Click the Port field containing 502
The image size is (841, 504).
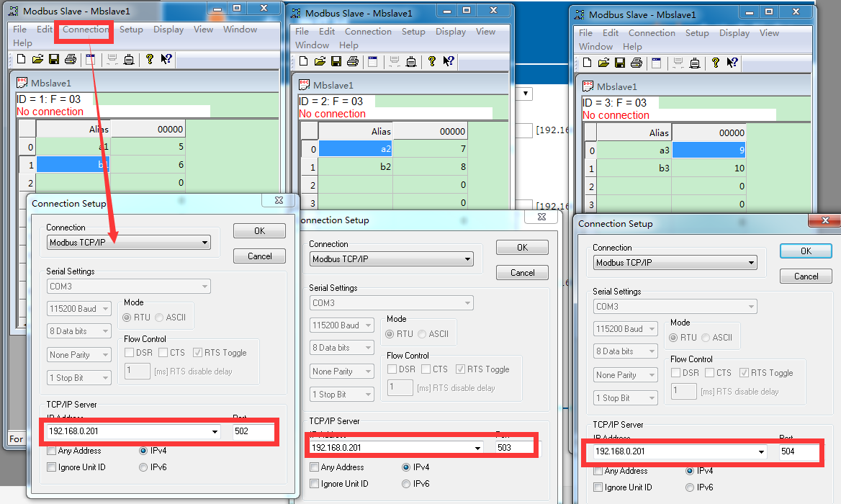(253, 431)
